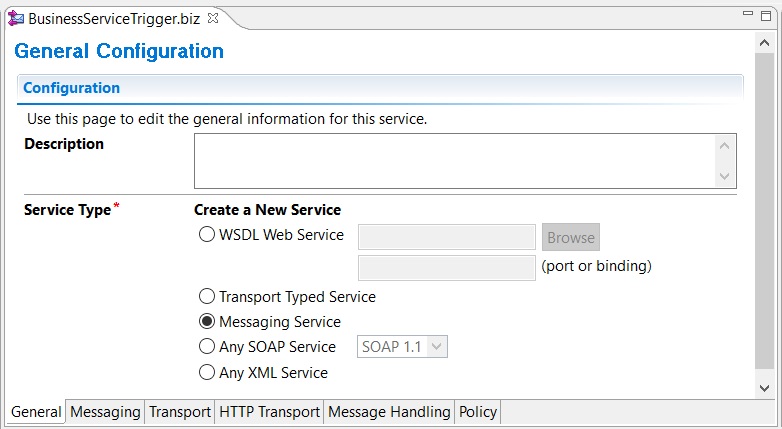Click the BusinessServiceTrigger.biz file icon
Screen dimensions: 782x429
(x=16, y=19)
